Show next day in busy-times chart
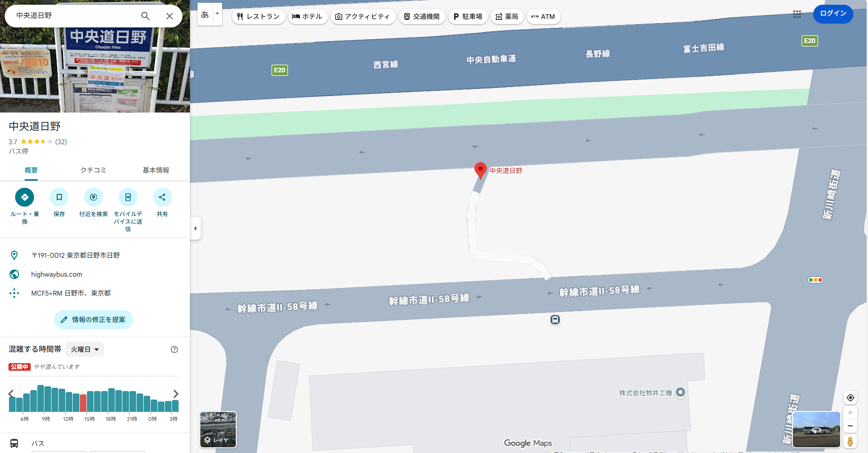This screenshot has width=868, height=453. point(176,394)
